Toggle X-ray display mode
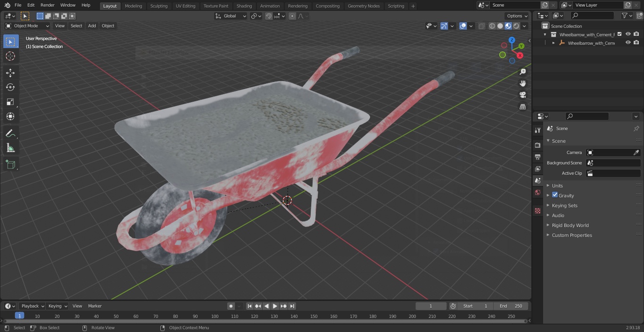 pos(481,26)
